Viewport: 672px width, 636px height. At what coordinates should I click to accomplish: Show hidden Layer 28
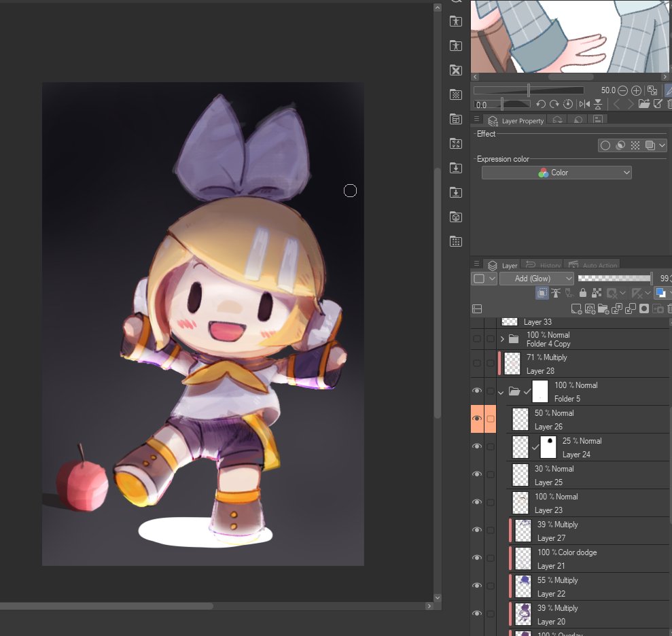477,364
